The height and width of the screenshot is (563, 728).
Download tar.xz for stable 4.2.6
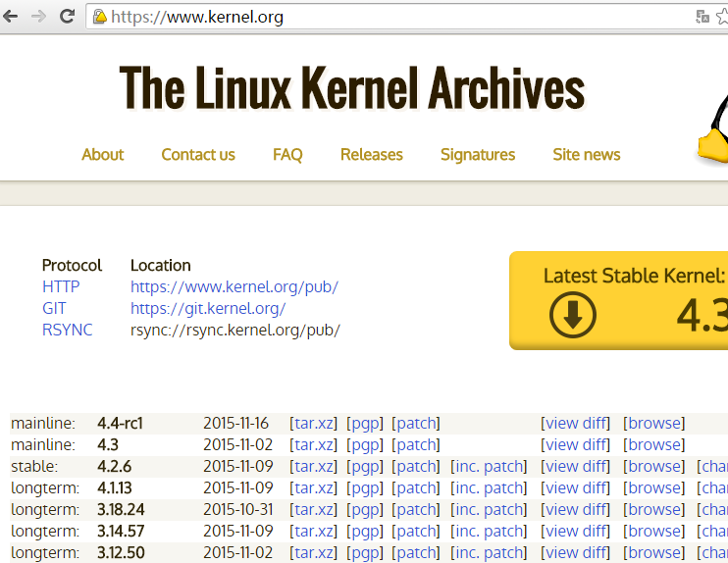313,467
